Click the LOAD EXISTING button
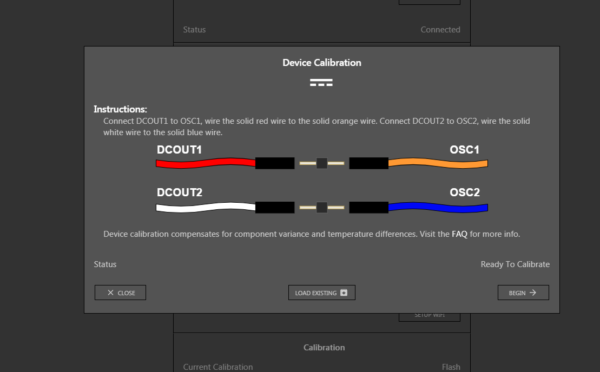 coord(322,293)
